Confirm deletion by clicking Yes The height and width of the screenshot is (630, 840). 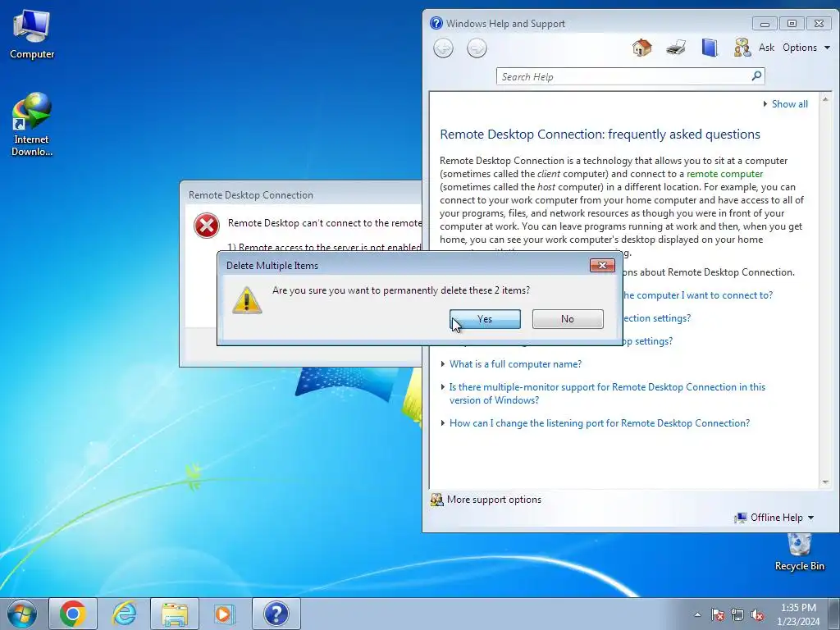coord(485,319)
